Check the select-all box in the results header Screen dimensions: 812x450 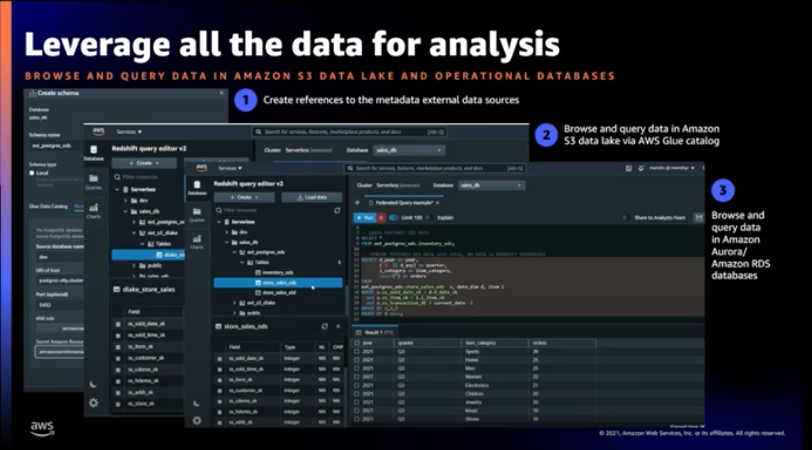pyautogui.click(x=356, y=343)
